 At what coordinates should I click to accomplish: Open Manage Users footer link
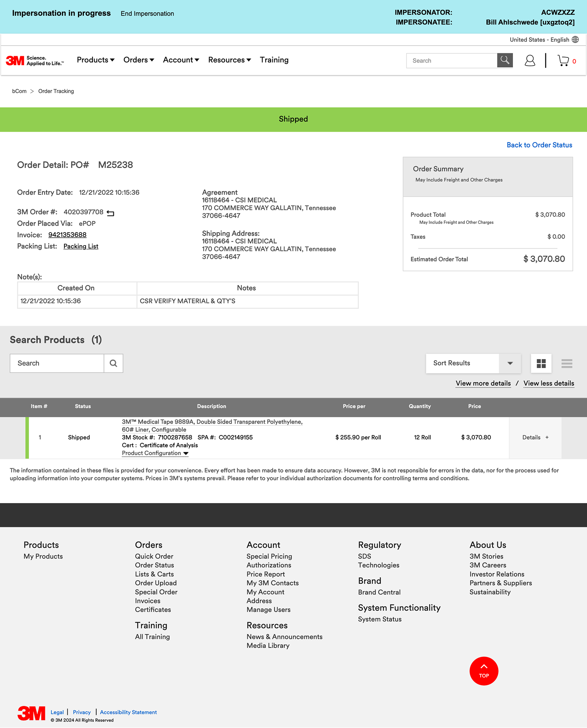pos(269,610)
